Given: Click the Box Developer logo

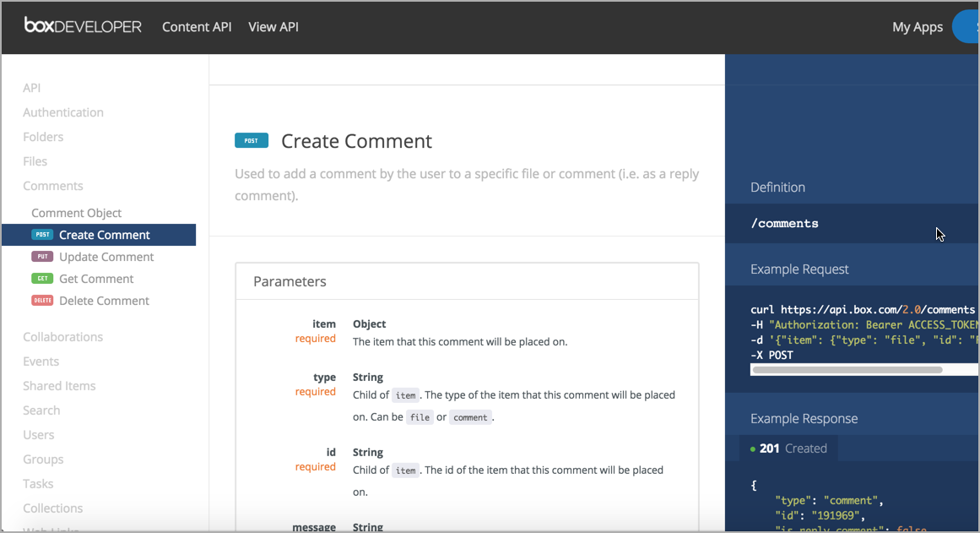Looking at the screenshot, I should click(x=83, y=26).
